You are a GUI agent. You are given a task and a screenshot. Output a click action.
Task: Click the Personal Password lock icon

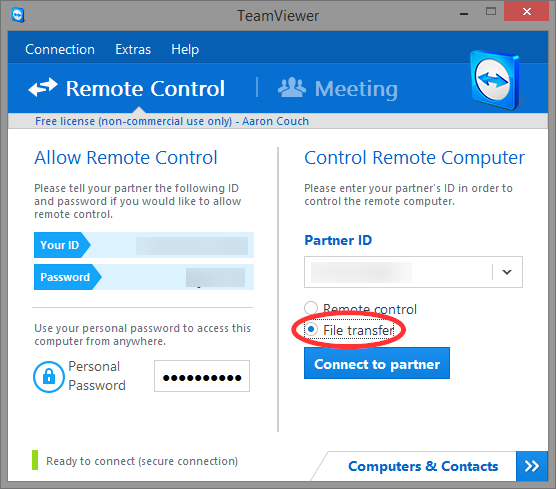click(x=49, y=377)
